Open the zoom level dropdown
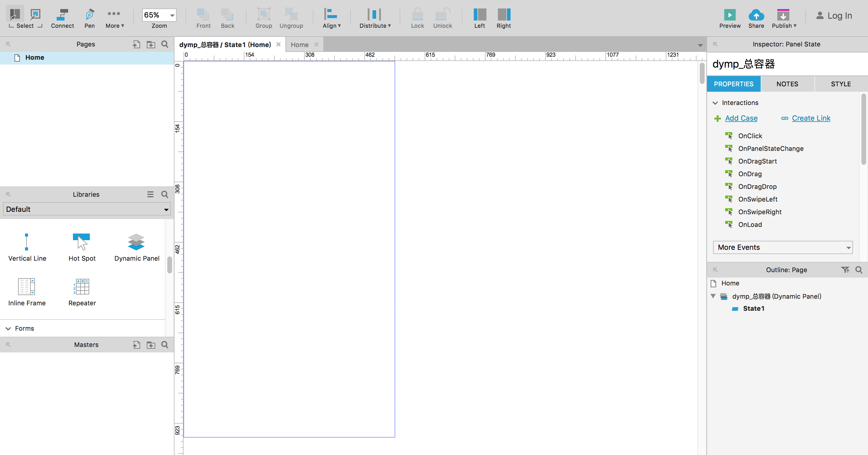 coord(172,15)
